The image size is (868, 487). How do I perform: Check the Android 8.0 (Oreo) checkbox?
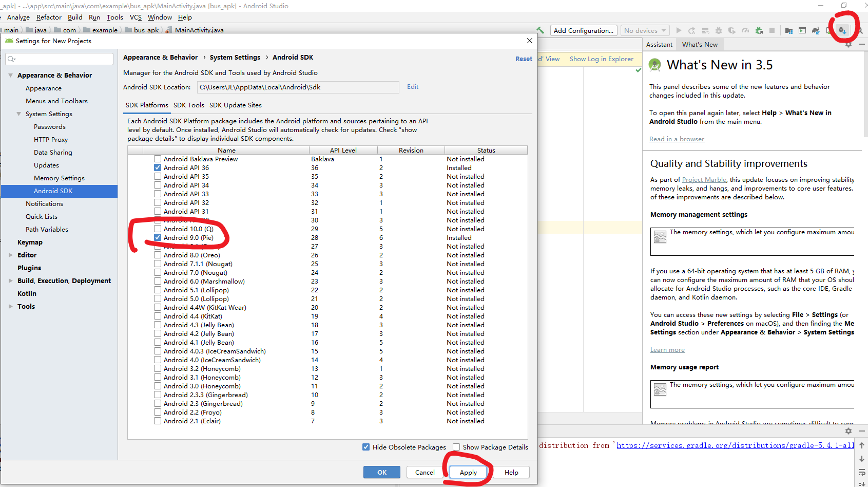click(x=158, y=255)
